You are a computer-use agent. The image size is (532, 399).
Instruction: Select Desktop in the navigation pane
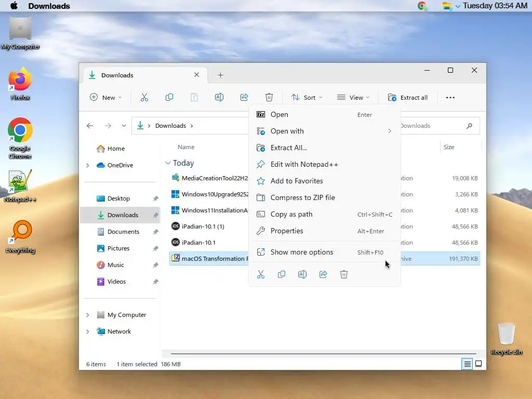[x=120, y=198]
